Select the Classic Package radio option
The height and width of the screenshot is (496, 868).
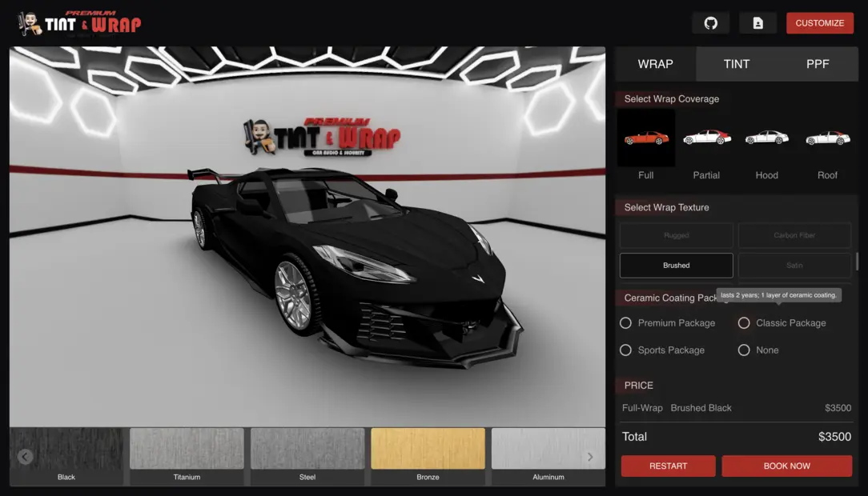[x=744, y=323]
